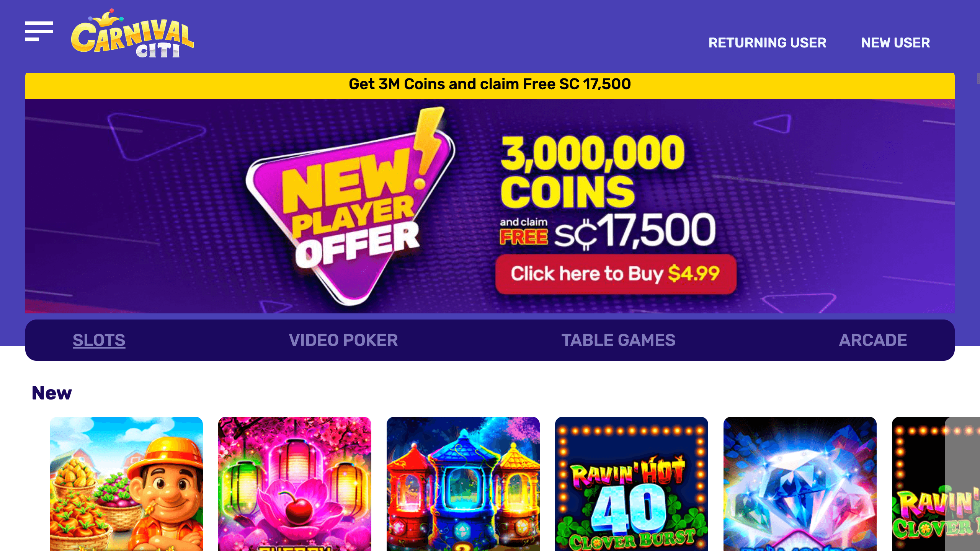Image resolution: width=980 pixels, height=551 pixels.
Task: Click the Carnival Citi logo
Action: click(133, 36)
